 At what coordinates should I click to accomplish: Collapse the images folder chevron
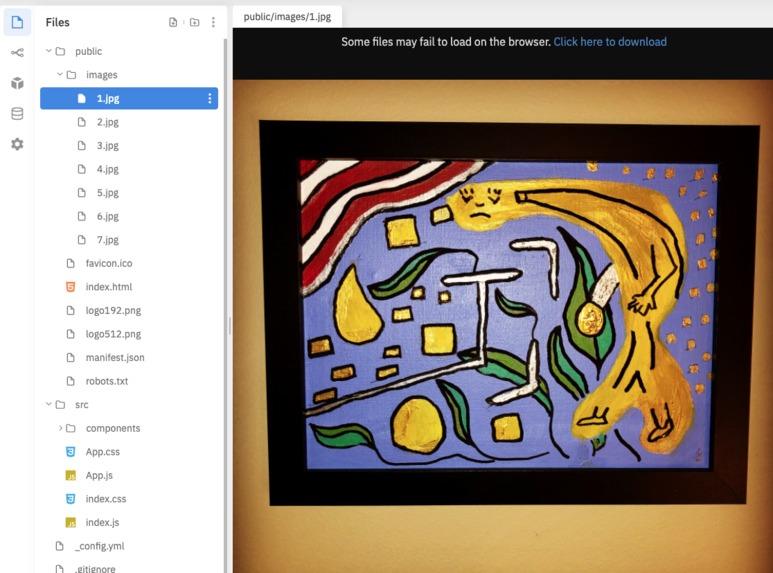59,74
